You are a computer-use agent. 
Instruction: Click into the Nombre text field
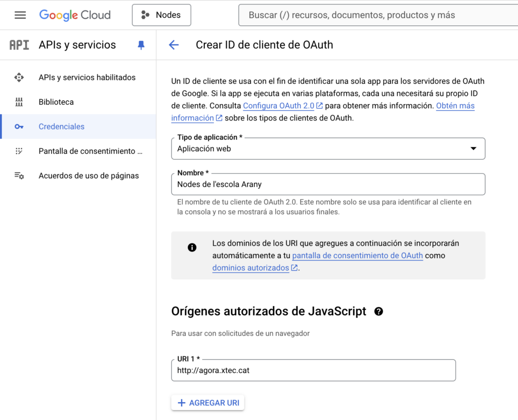328,185
